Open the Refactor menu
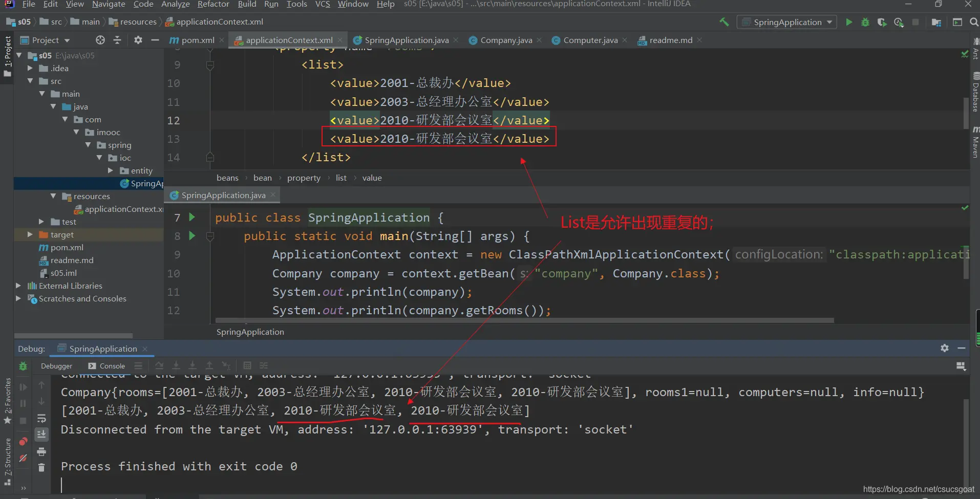The image size is (980, 499). (213, 4)
